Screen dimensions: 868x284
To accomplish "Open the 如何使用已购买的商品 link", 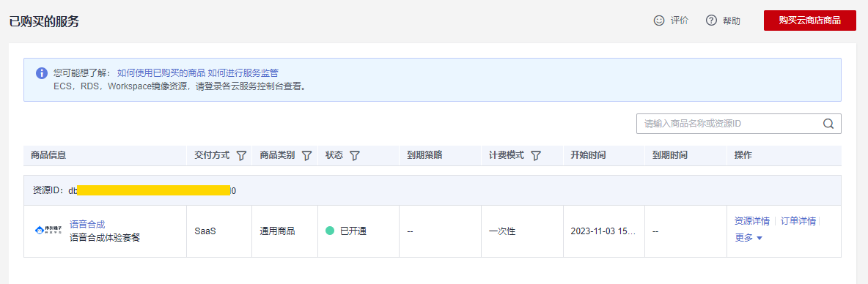I will [161, 72].
